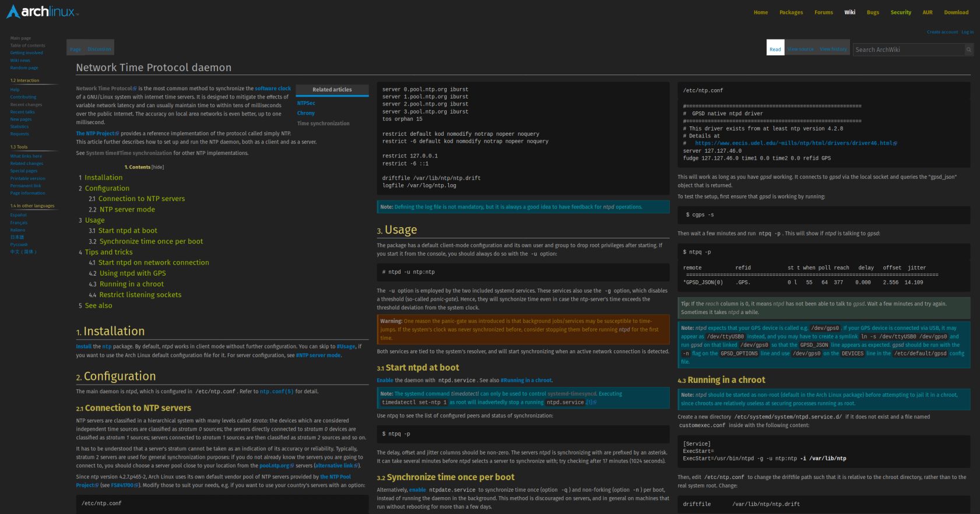
Task: Open the AUR navigation item
Action: pos(928,12)
